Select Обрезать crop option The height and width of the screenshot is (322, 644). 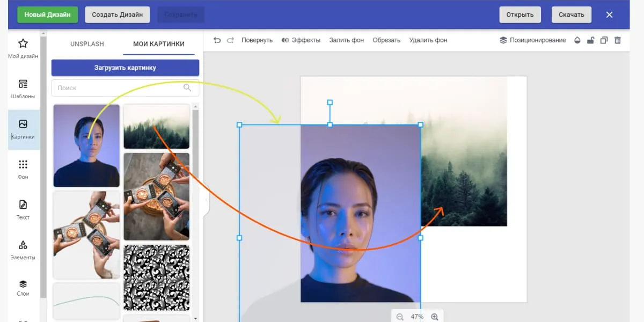tap(386, 40)
